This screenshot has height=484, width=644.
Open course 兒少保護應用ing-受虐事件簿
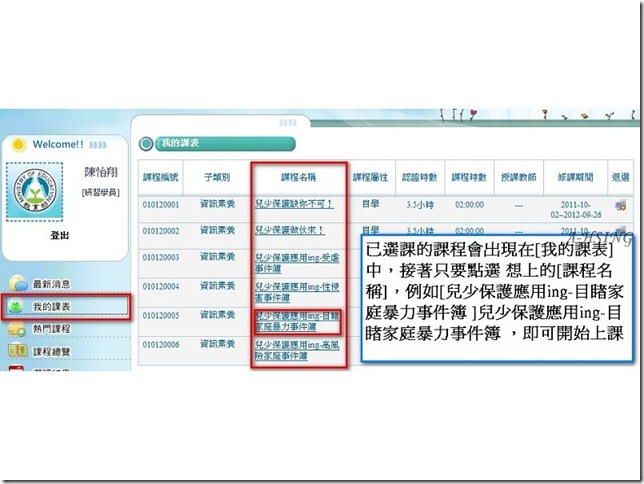click(297, 263)
